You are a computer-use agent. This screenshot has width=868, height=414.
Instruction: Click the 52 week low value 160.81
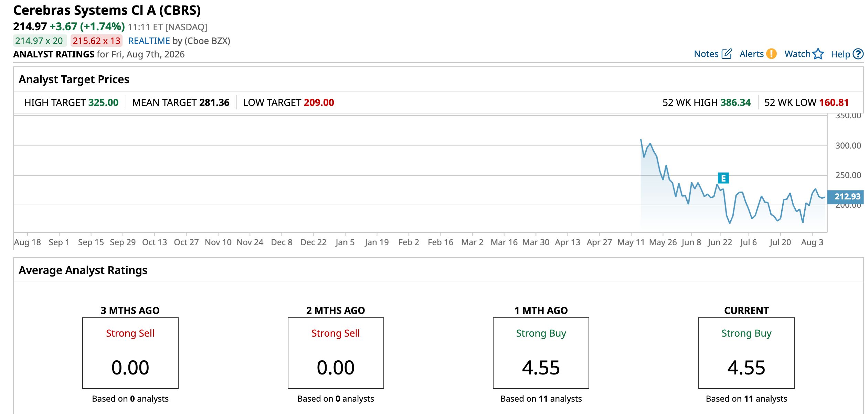pyautogui.click(x=834, y=102)
